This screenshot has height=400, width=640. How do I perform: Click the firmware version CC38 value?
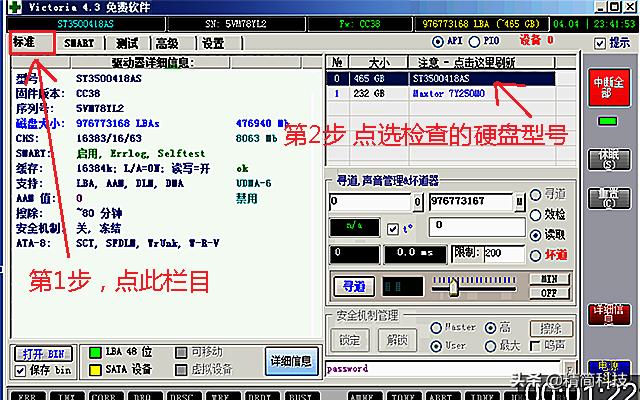coord(88,93)
